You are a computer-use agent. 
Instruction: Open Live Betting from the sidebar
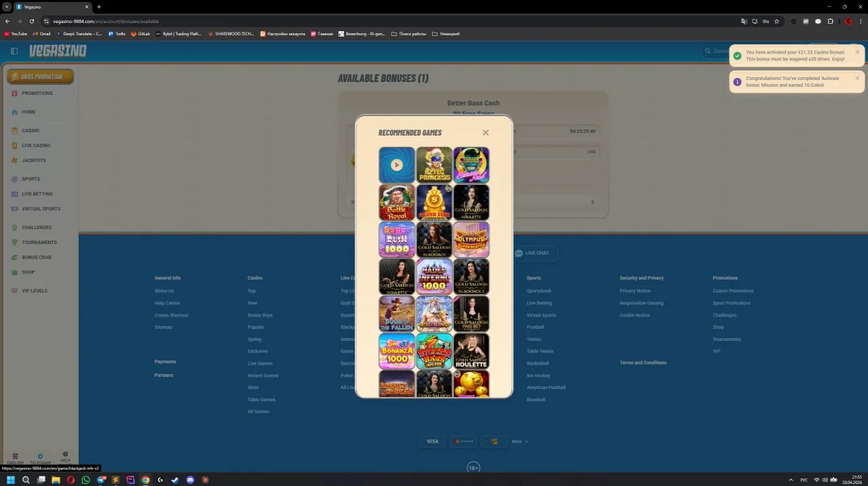tap(37, 194)
